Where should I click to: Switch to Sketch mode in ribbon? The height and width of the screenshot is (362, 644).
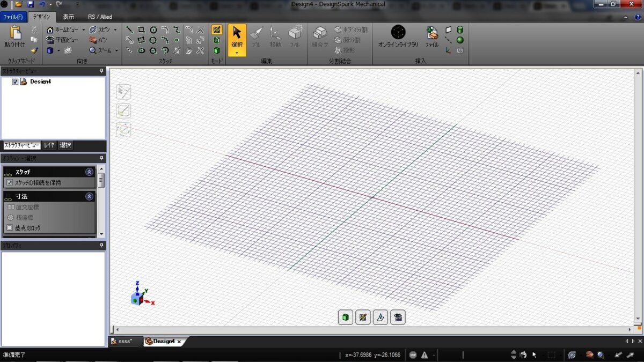pos(217,30)
